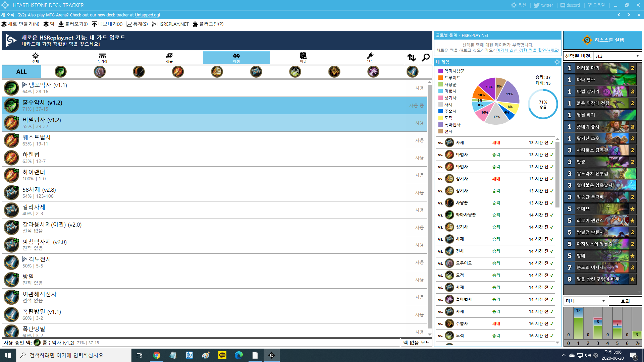644x362 pixels.
Task: Filter decks by Paladin class icon
Action: tap(217, 72)
